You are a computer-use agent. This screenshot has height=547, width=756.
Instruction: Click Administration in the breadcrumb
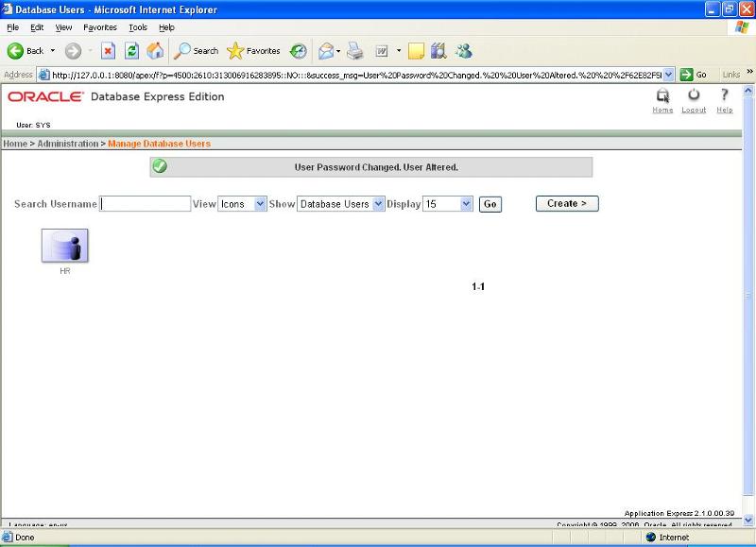68,144
